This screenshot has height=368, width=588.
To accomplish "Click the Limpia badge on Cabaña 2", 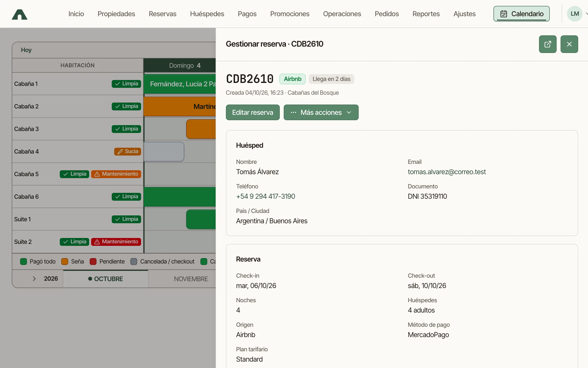I will click(x=126, y=106).
